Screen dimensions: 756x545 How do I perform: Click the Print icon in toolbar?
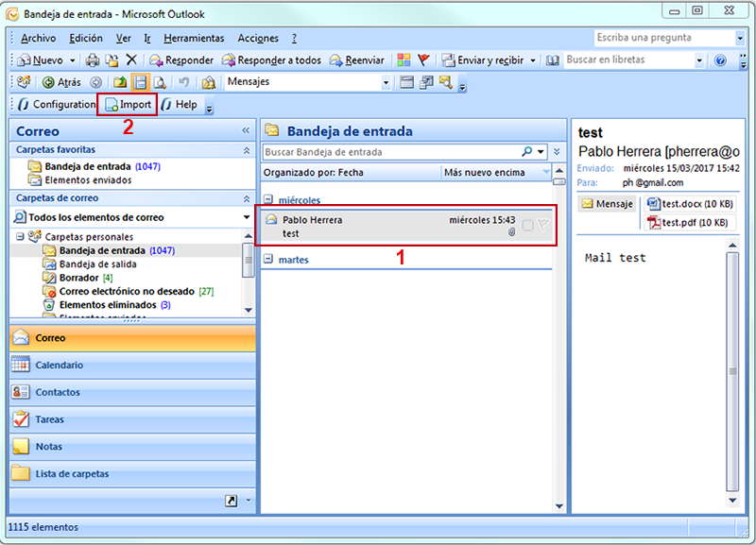point(92,60)
